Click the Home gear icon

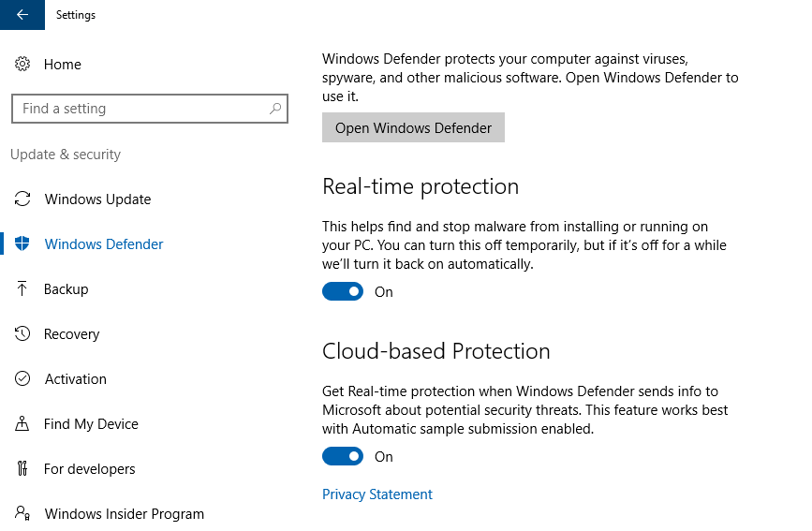tap(22, 65)
